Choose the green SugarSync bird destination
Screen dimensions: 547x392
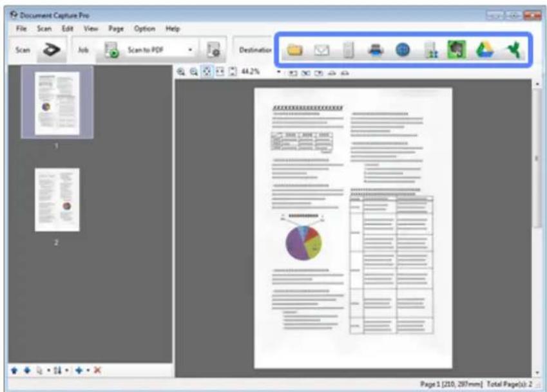(x=513, y=50)
